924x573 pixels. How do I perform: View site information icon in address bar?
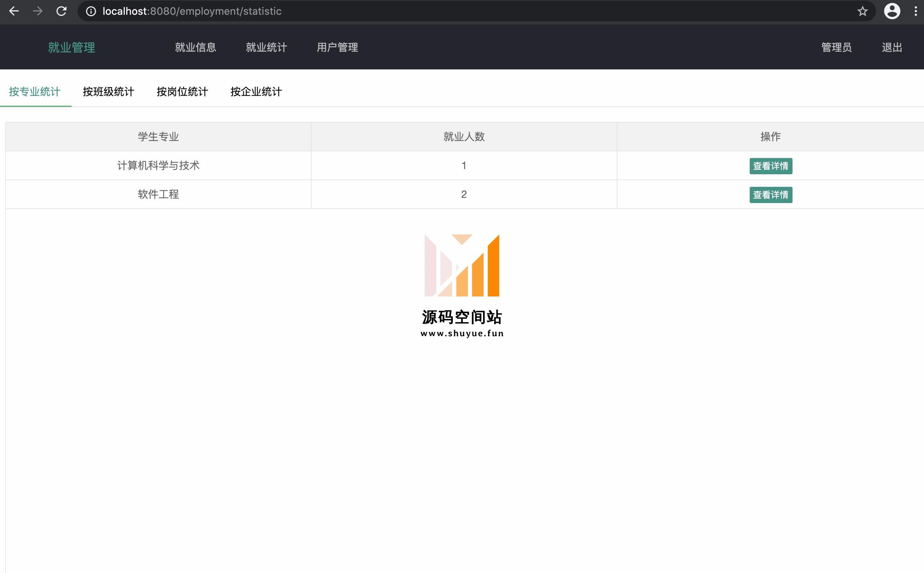pos(91,11)
